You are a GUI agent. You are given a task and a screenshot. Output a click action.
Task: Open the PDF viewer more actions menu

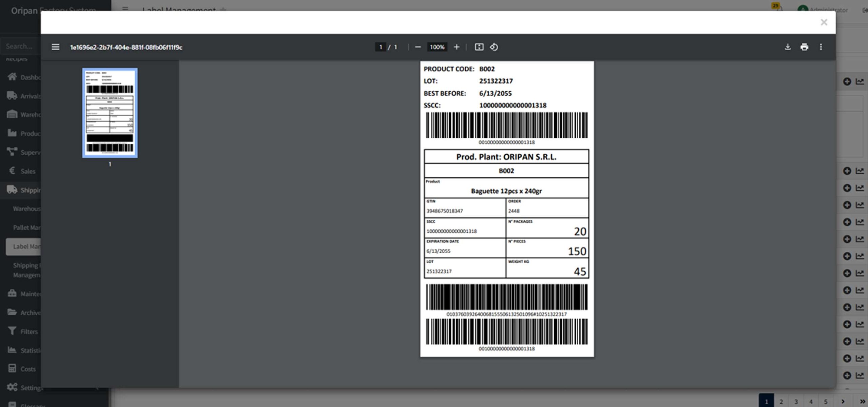tap(821, 47)
